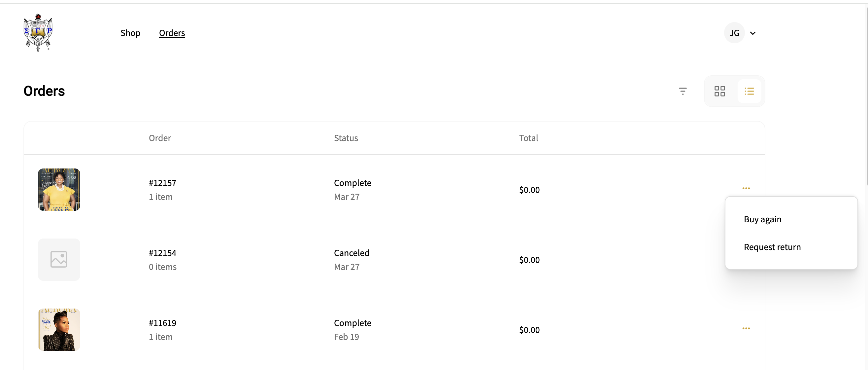Open three-dot menu for order #11619

click(x=746, y=328)
